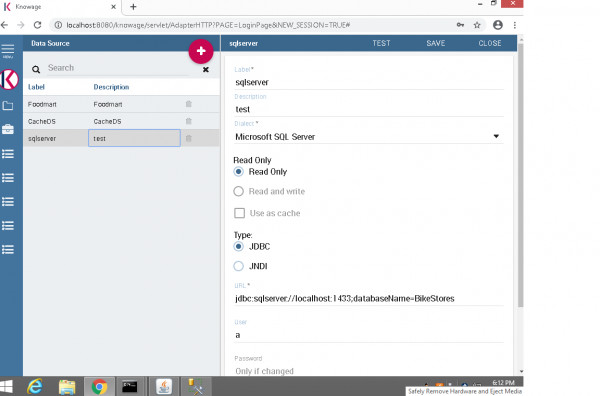Select the sqlserver row label
600x396 pixels.
click(42, 139)
